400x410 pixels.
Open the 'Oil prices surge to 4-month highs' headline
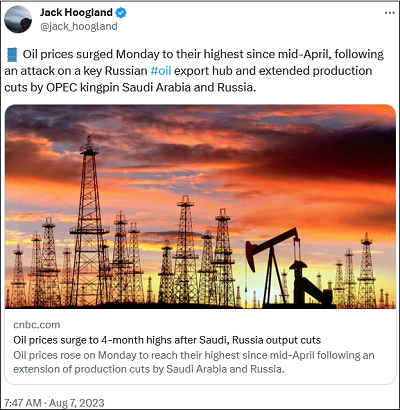(167, 340)
